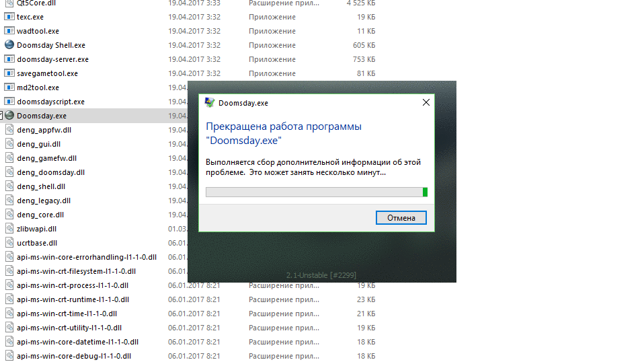Screen dimensions: 644x362
Task: Select the api-ms-win-crt-runtime dll icon
Action: [x=9, y=299]
